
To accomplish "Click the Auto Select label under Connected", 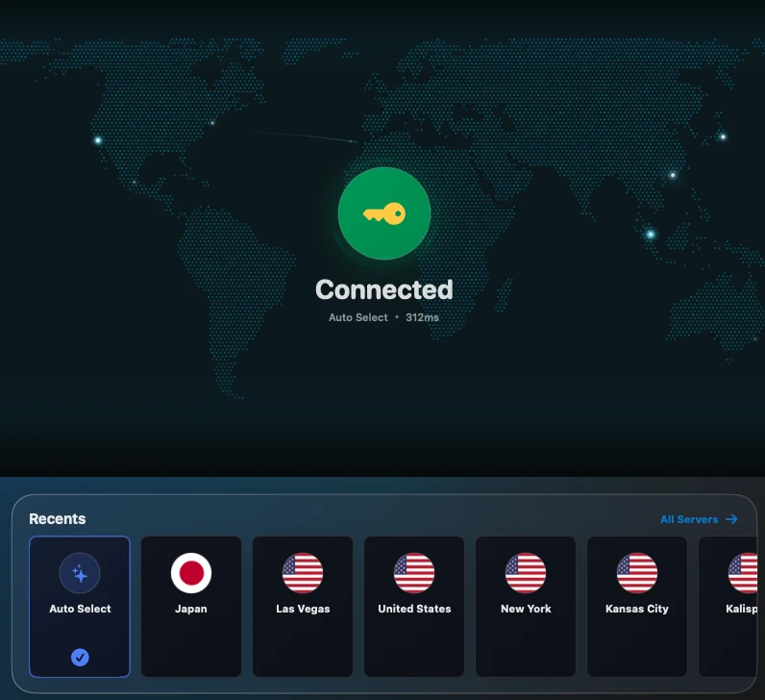I will [x=358, y=317].
